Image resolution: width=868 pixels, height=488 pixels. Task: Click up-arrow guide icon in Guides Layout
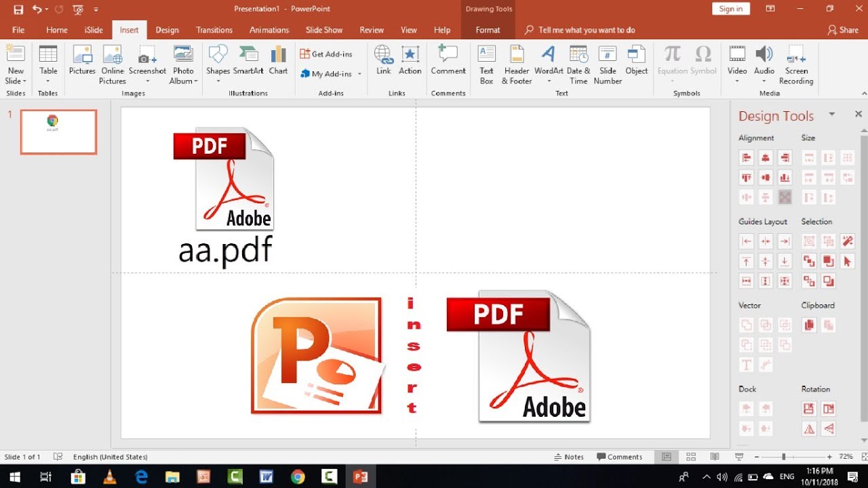pos(747,261)
